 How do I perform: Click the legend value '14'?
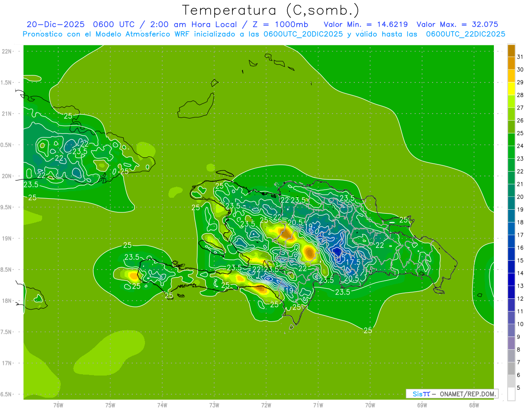520,273
